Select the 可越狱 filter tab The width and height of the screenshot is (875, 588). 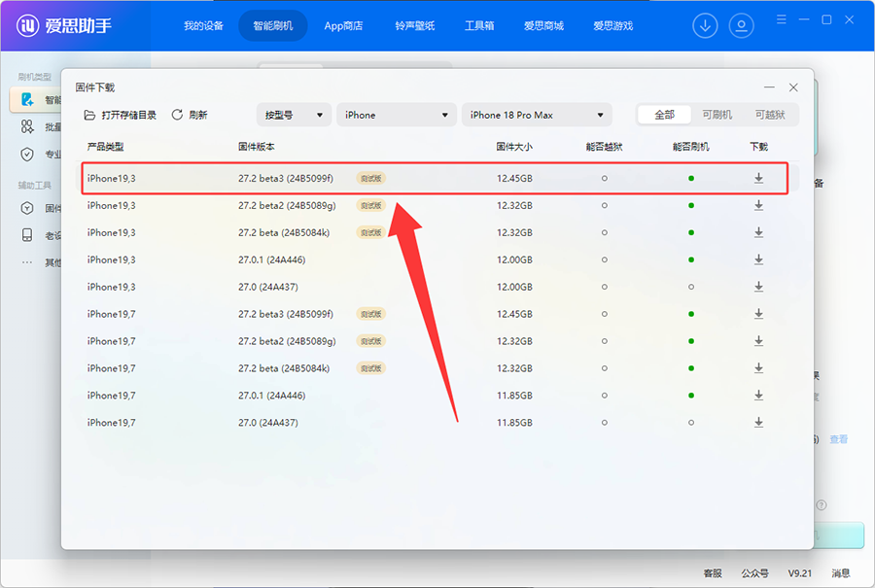point(770,115)
